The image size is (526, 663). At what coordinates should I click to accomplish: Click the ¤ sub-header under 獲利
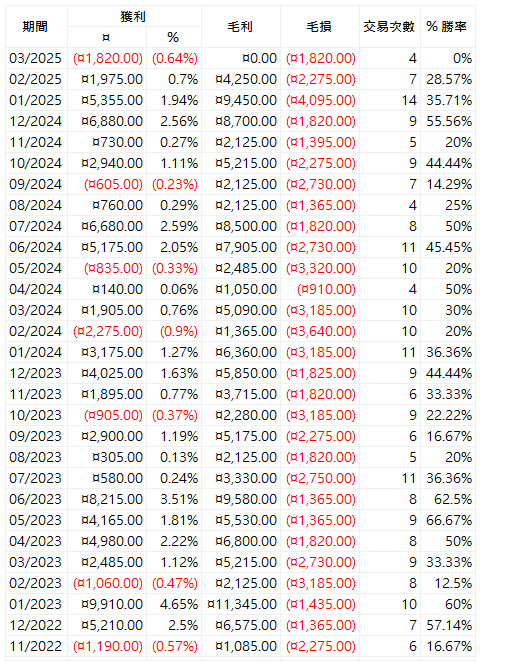[107, 37]
